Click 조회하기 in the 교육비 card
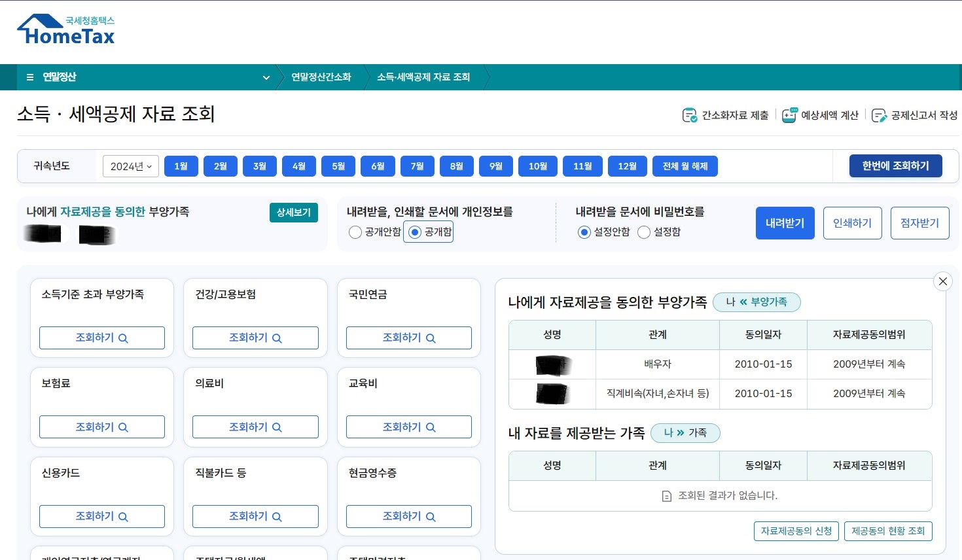Screen dimensions: 962x560 [409, 427]
